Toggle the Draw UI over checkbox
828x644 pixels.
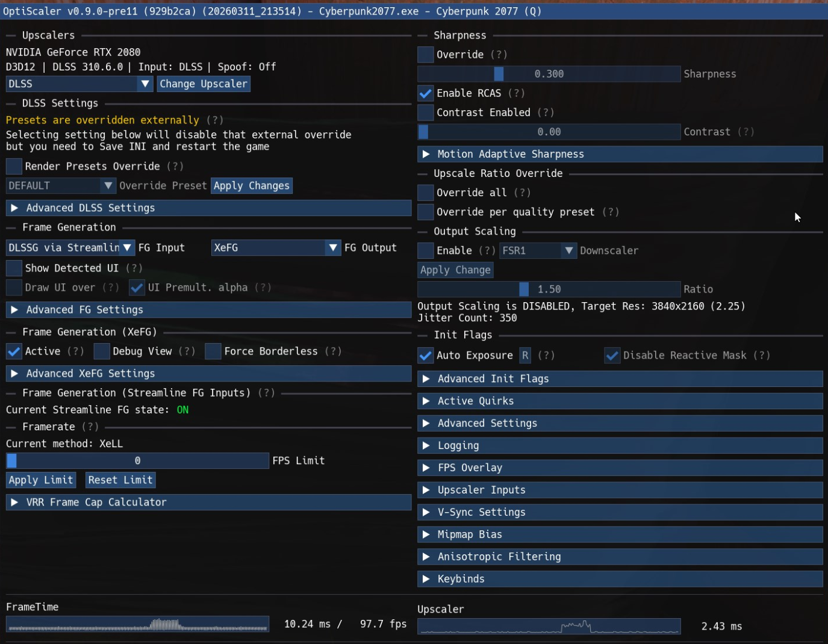click(x=14, y=288)
